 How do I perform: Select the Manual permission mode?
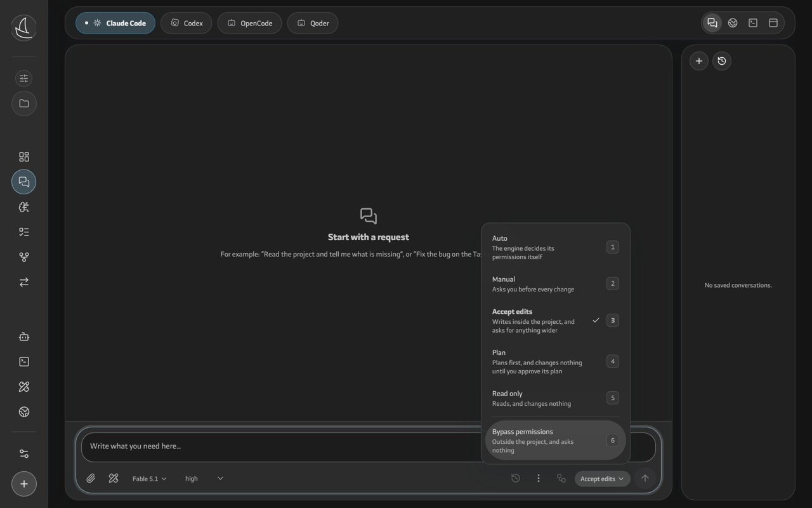click(x=556, y=284)
